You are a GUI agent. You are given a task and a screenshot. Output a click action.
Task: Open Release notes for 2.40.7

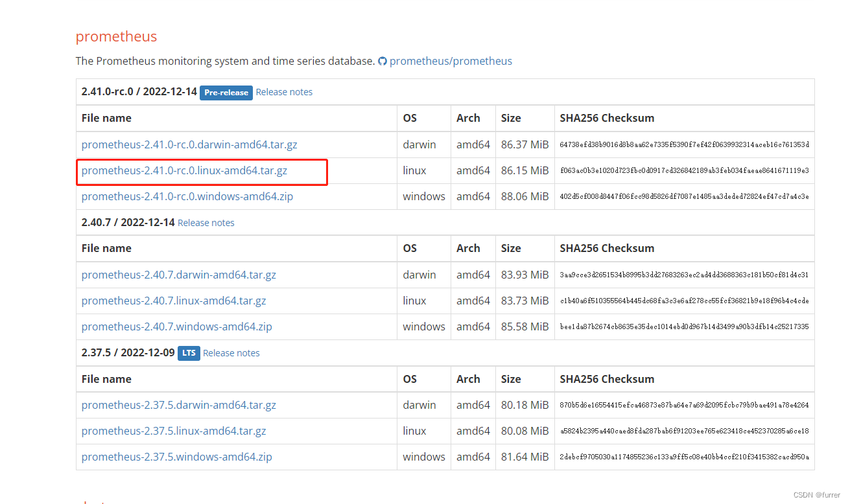(206, 222)
